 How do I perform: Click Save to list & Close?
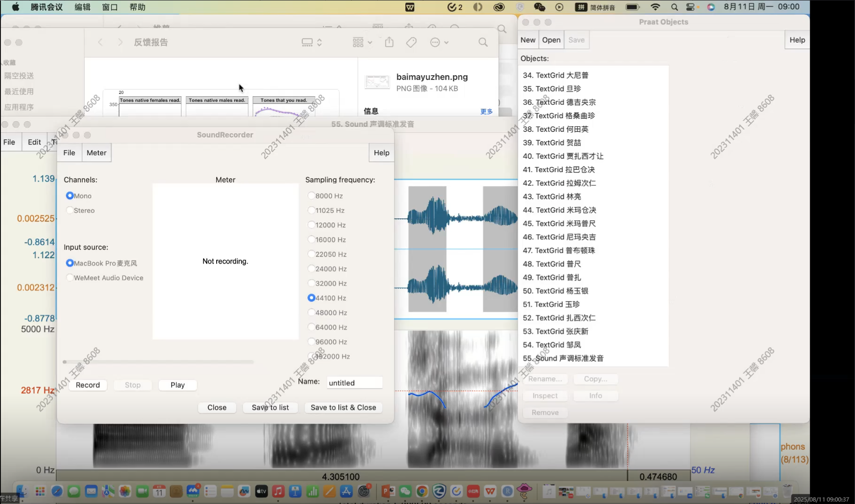pyautogui.click(x=343, y=408)
